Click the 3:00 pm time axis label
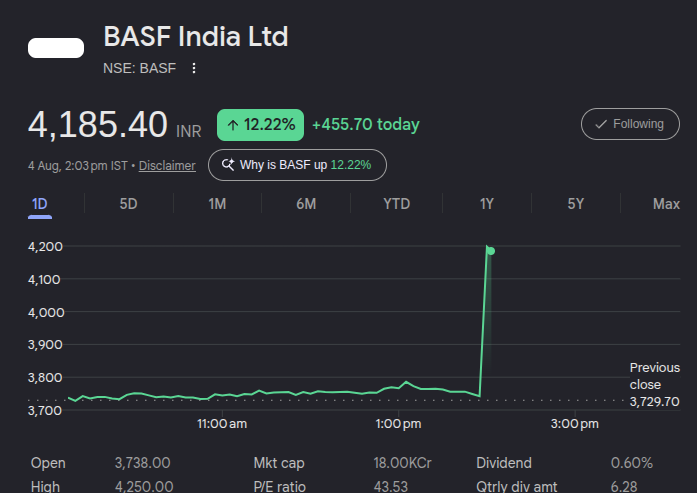 coord(575,424)
